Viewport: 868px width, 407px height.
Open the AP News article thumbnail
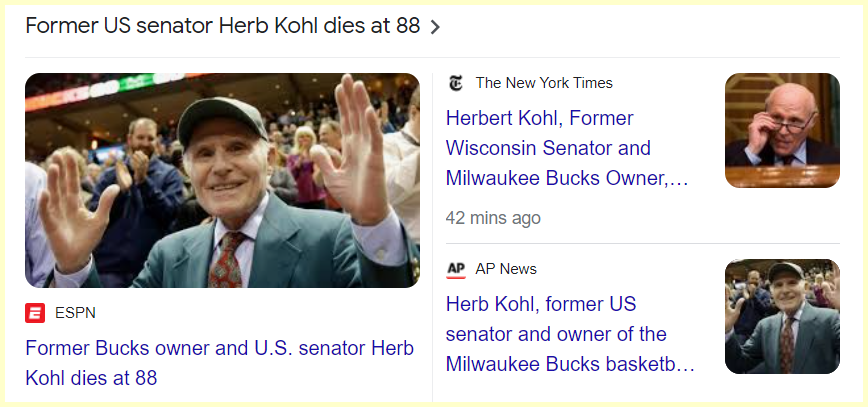(782, 316)
